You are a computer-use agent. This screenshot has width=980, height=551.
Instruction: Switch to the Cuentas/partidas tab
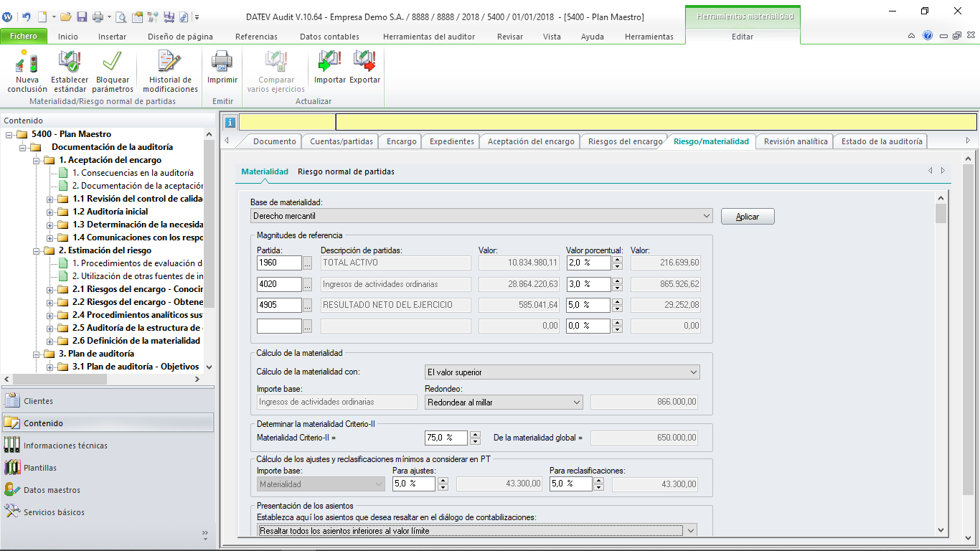tap(341, 141)
